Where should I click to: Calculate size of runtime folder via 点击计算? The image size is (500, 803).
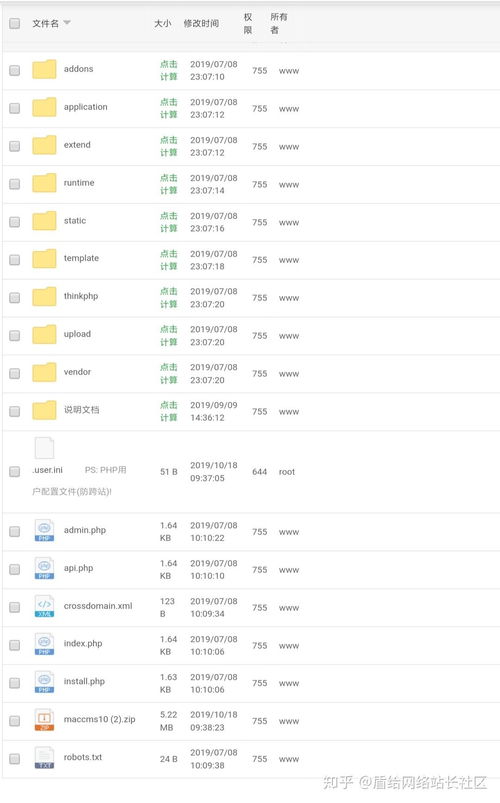pos(169,184)
